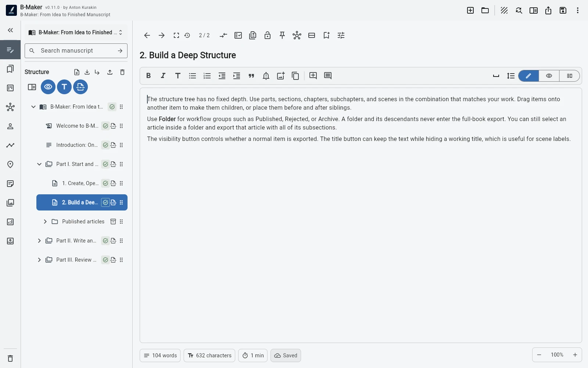Click the lock article icon
This screenshot has height=368, width=588.
(x=268, y=35)
